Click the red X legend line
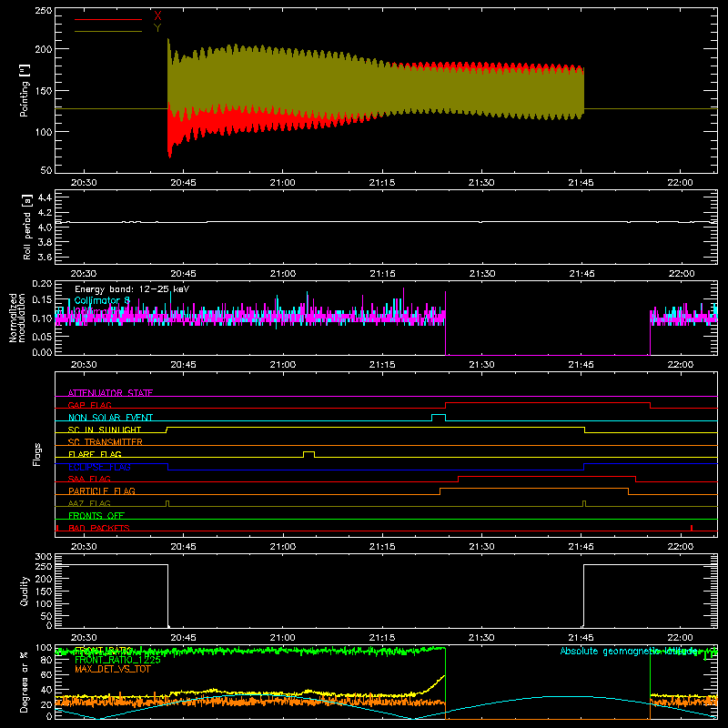Screen dimensions: 728x728 point(108,19)
